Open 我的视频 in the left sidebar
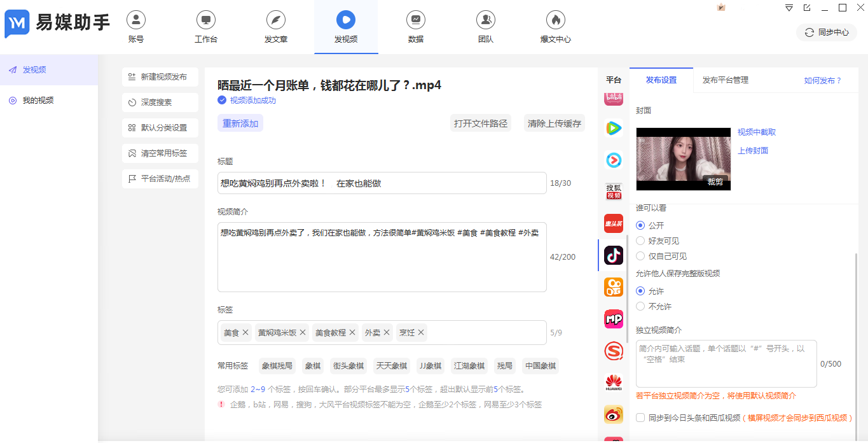868x443 pixels. point(38,101)
